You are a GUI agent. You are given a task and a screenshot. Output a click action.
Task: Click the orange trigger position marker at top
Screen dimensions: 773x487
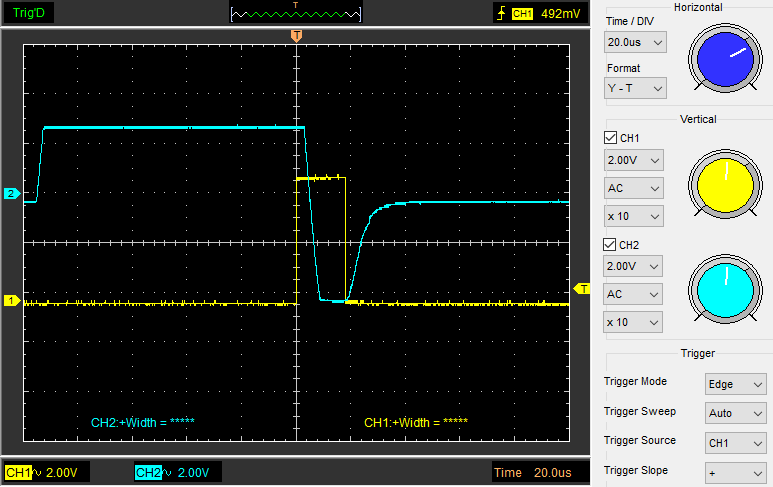pos(296,36)
